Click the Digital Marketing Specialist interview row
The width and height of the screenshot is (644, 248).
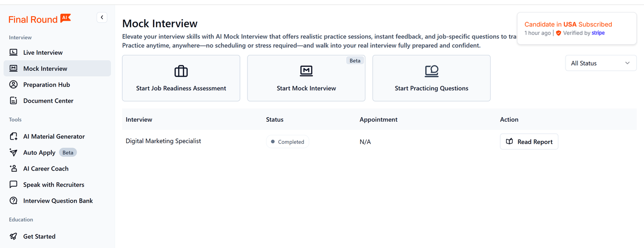[164, 141]
